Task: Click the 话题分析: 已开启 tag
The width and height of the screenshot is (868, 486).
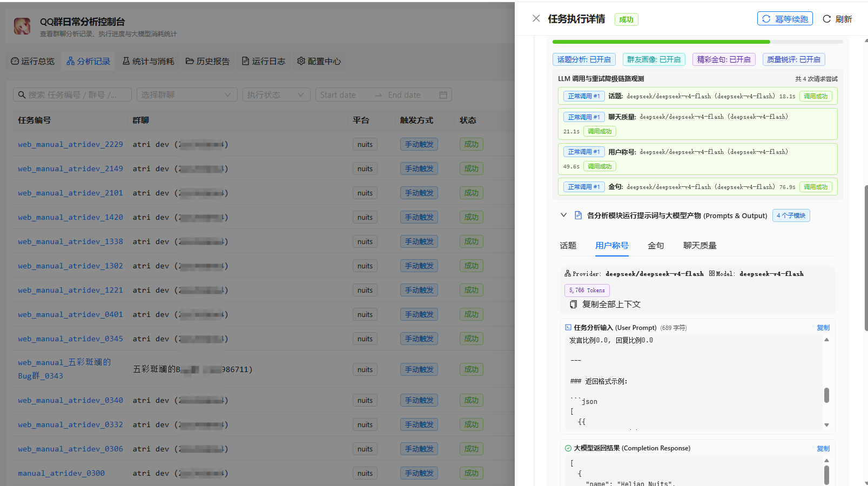Action: tap(584, 59)
